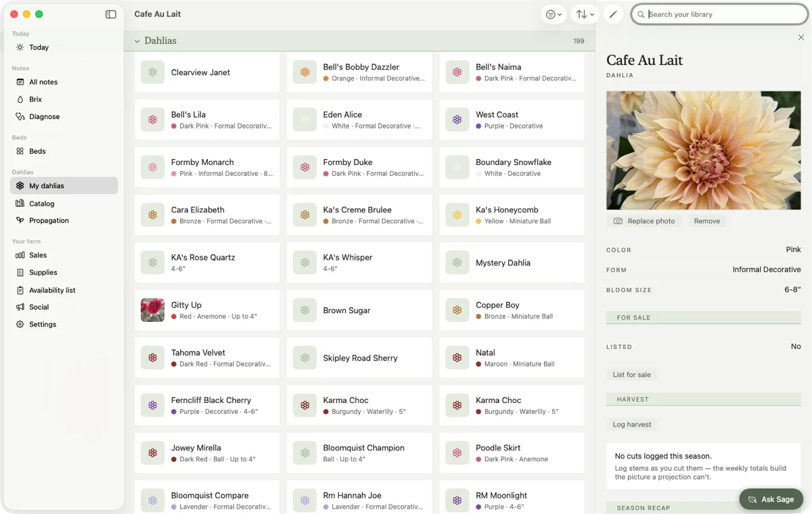Click Tahoma Velvet dark red flower icon

click(x=153, y=358)
